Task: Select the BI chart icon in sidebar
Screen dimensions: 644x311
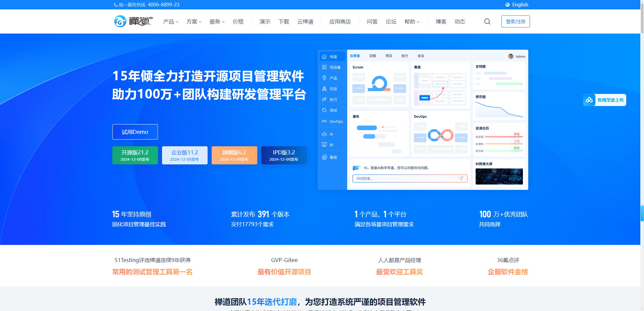Action: [x=324, y=145]
